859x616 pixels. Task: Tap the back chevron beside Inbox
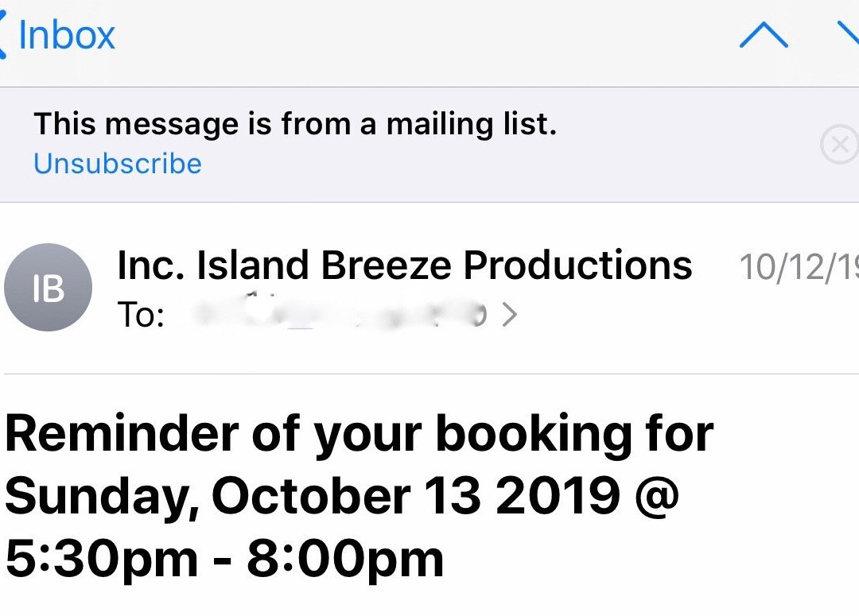(x=2, y=35)
